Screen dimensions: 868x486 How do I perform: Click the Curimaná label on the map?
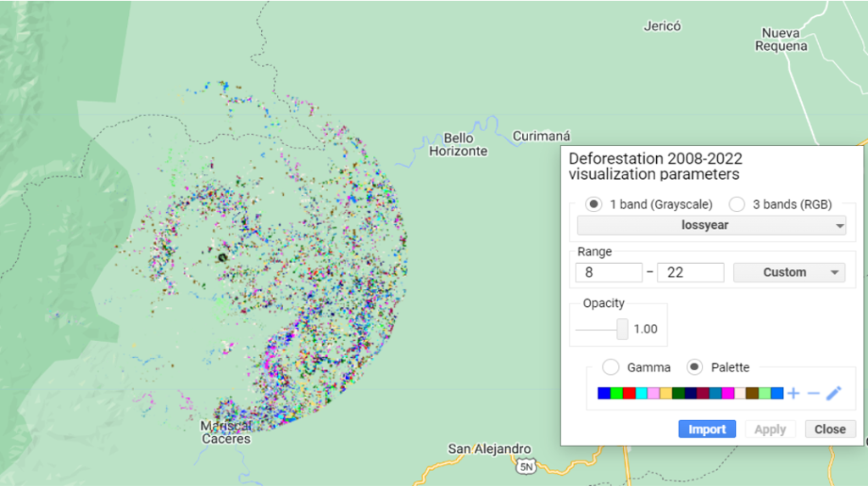tap(542, 137)
